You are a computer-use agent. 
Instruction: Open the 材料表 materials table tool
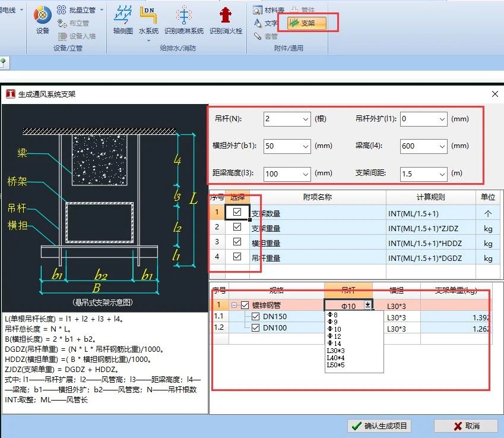click(267, 10)
